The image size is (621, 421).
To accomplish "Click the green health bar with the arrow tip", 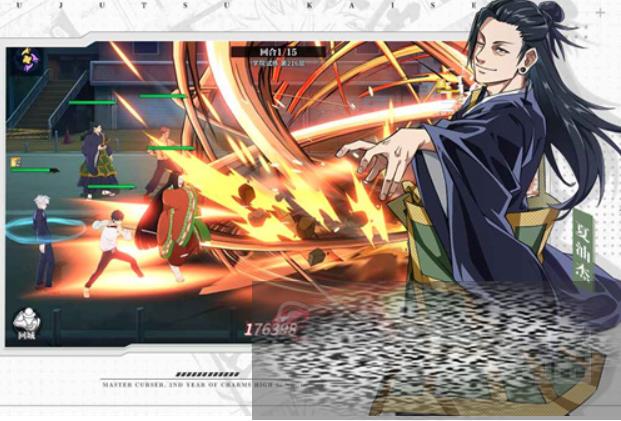I will 35,170.
